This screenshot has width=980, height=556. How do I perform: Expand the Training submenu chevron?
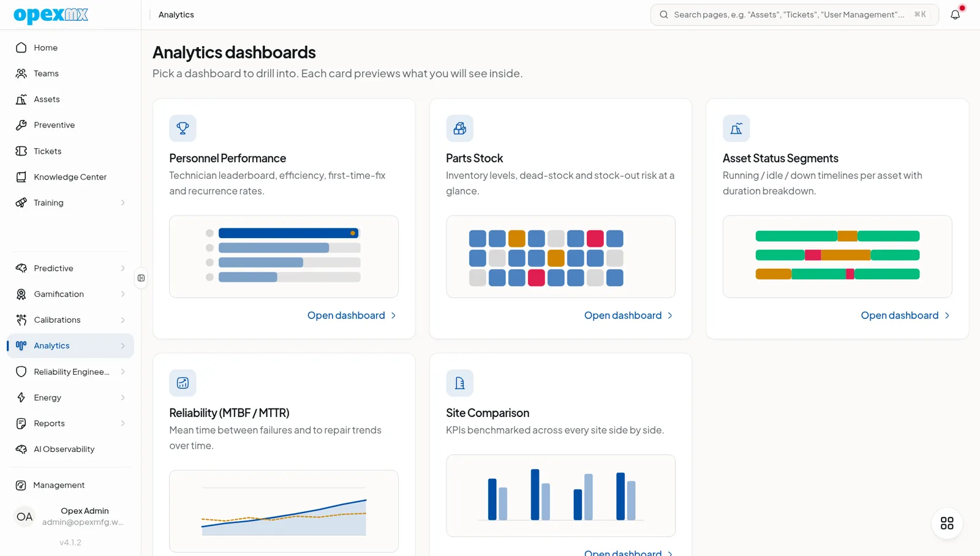click(x=123, y=203)
